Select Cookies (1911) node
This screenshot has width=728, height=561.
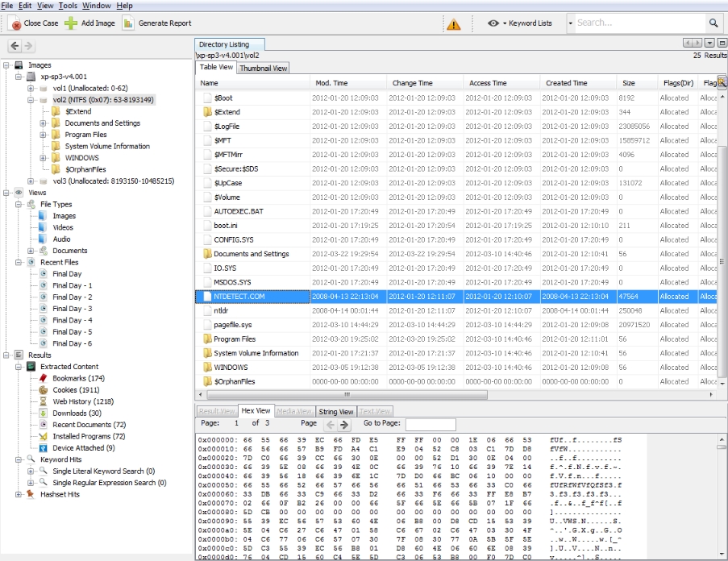[x=77, y=390]
